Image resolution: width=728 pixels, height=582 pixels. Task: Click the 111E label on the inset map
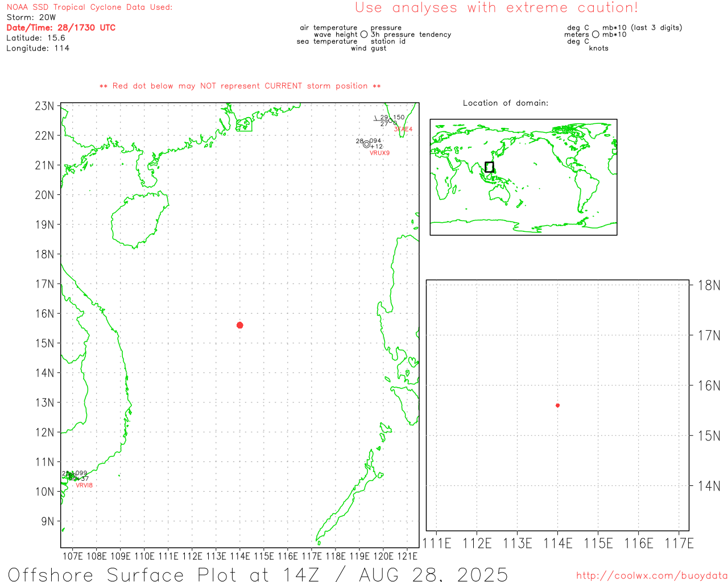[437, 543]
